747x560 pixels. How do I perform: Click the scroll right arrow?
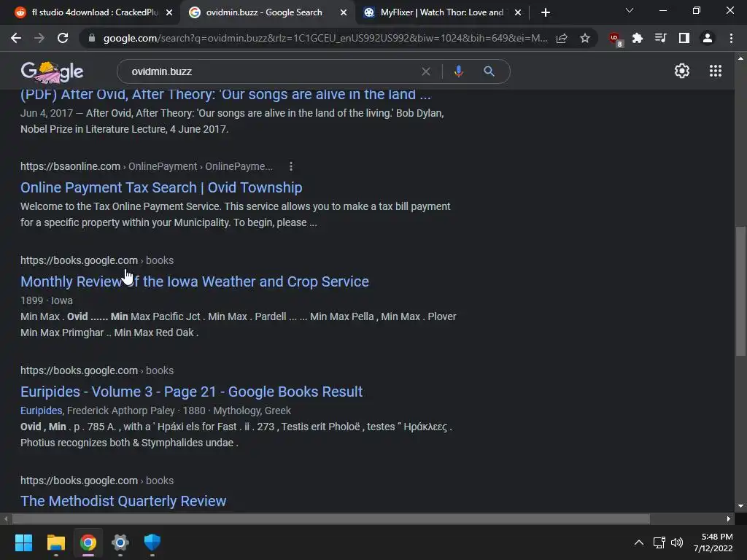(729, 518)
